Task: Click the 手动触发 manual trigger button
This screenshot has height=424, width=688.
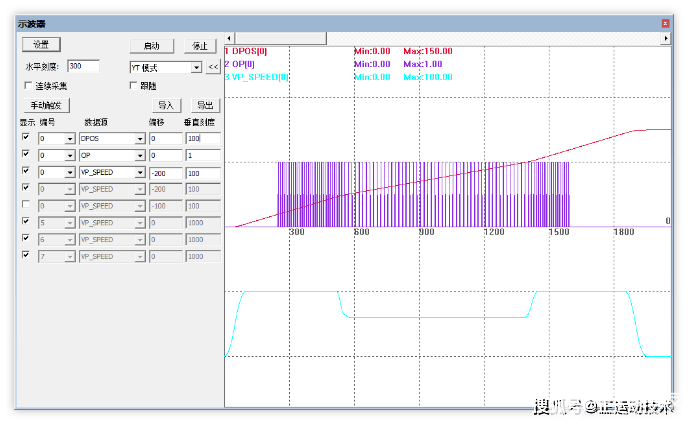Action: point(46,104)
